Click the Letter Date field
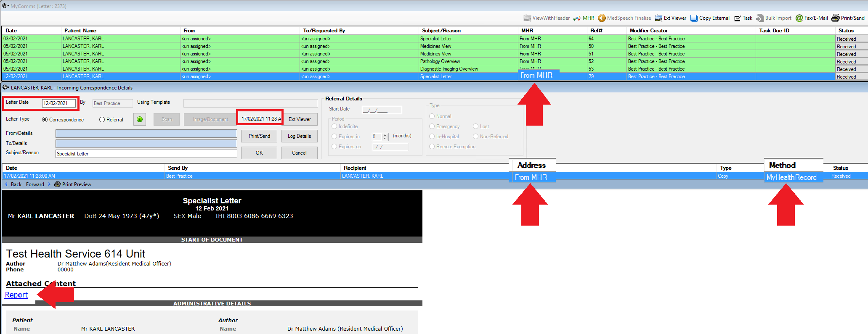The height and width of the screenshot is (334, 868). (x=59, y=103)
